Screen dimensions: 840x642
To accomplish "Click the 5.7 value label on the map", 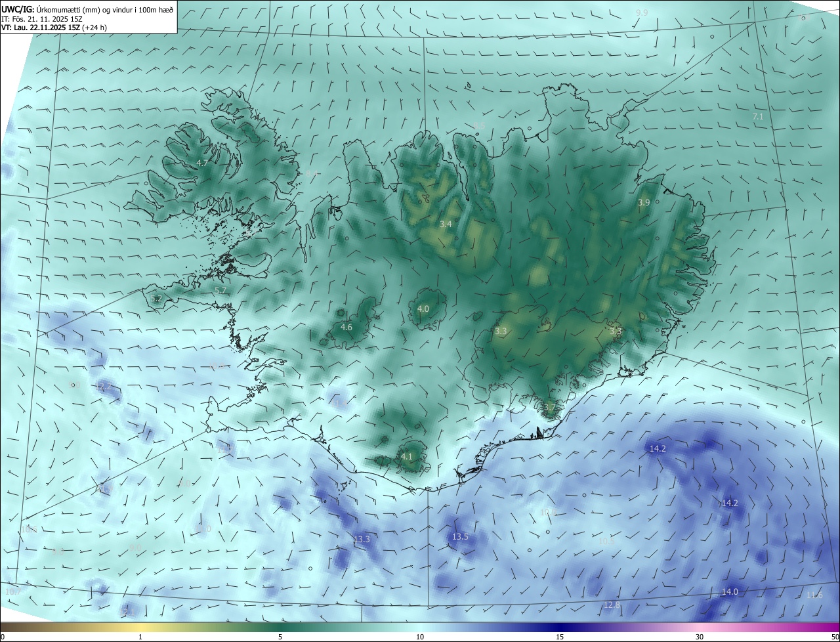I will click(220, 290).
